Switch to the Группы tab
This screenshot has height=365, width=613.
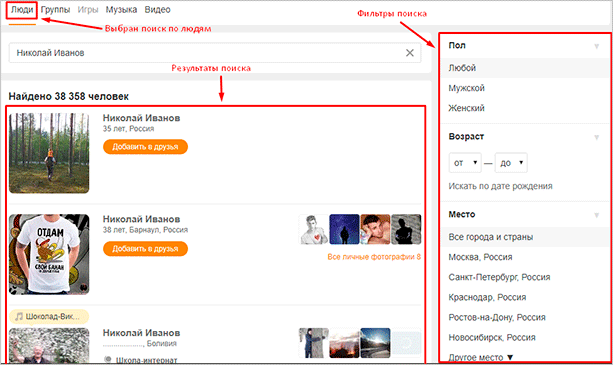(x=56, y=10)
